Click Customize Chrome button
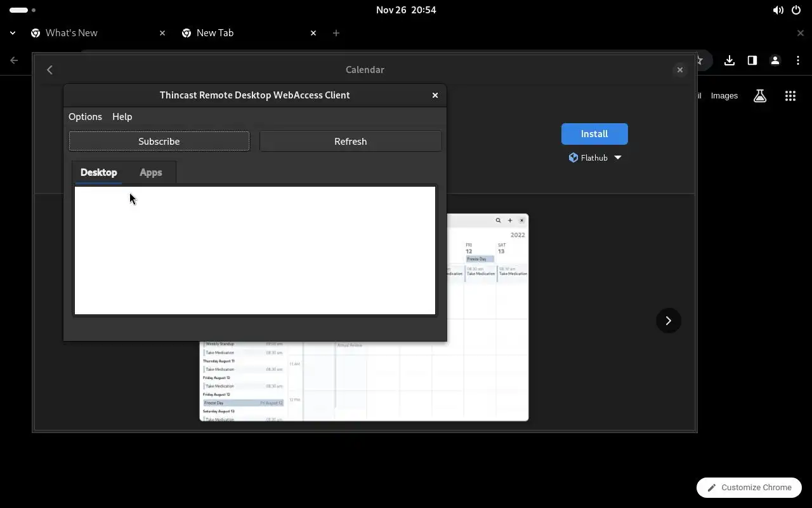 coord(749,488)
